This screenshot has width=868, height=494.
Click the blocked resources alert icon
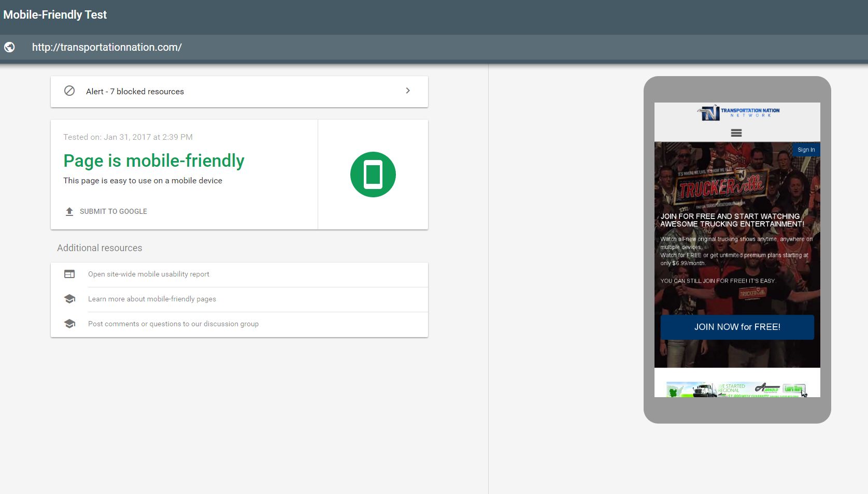point(69,91)
